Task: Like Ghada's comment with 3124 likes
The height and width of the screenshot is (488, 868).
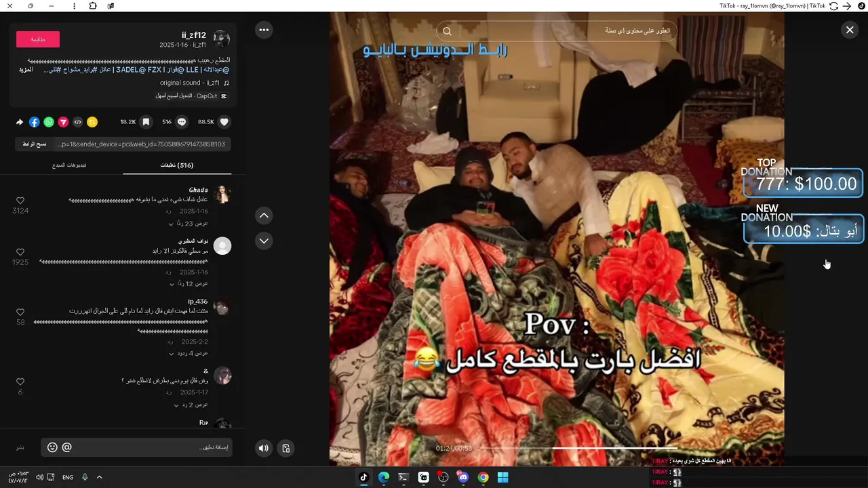Action: [x=20, y=201]
